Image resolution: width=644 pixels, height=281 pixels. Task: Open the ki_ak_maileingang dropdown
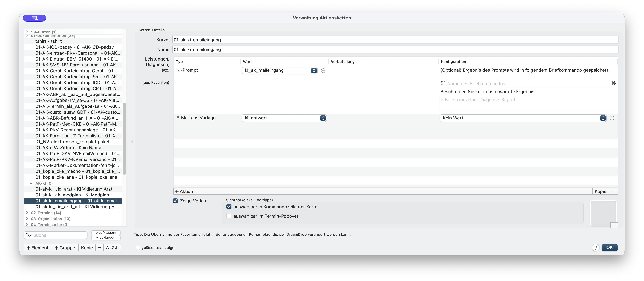pyautogui.click(x=279, y=70)
